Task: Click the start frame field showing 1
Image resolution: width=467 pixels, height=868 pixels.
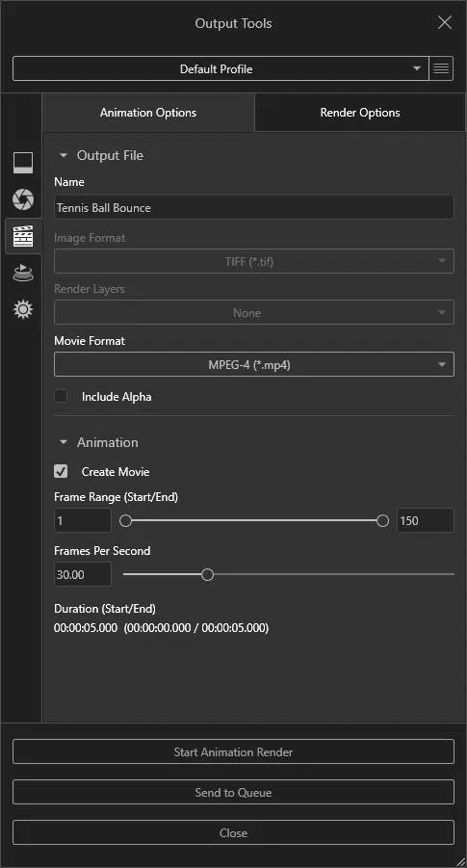Action: 83,520
